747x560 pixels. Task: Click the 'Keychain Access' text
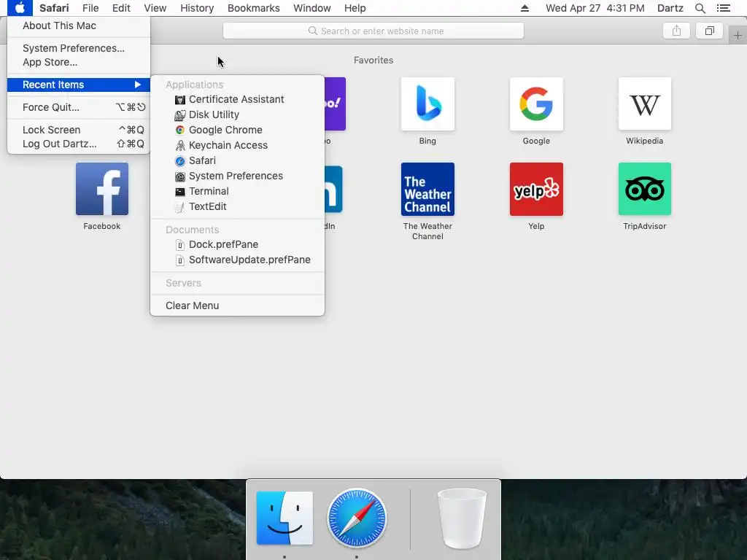click(228, 145)
